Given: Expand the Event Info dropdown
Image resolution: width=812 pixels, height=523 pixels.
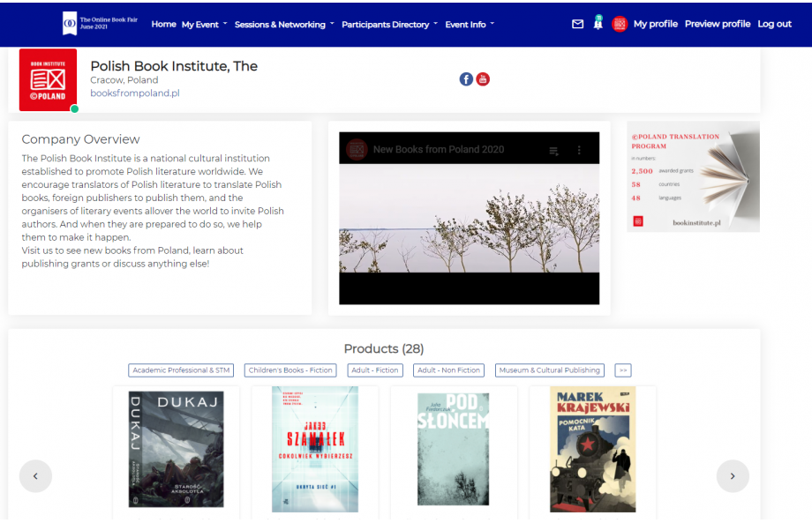Looking at the screenshot, I should (470, 25).
